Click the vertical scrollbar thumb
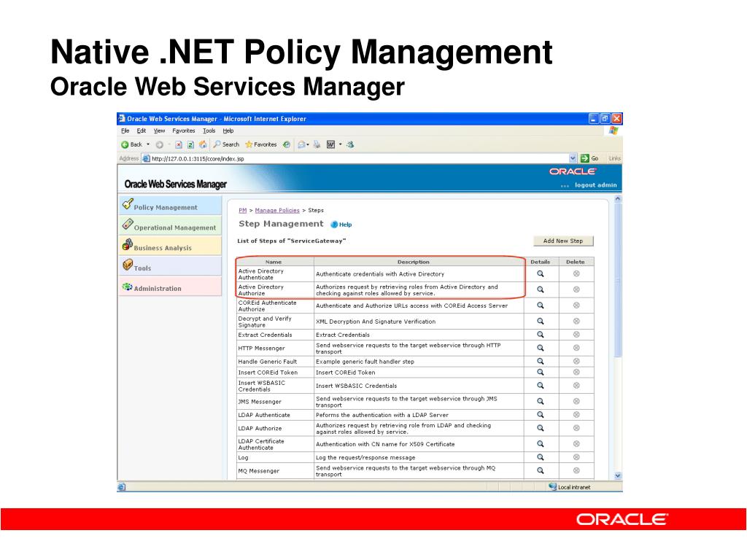The image size is (747, 560). click(618, 281)
